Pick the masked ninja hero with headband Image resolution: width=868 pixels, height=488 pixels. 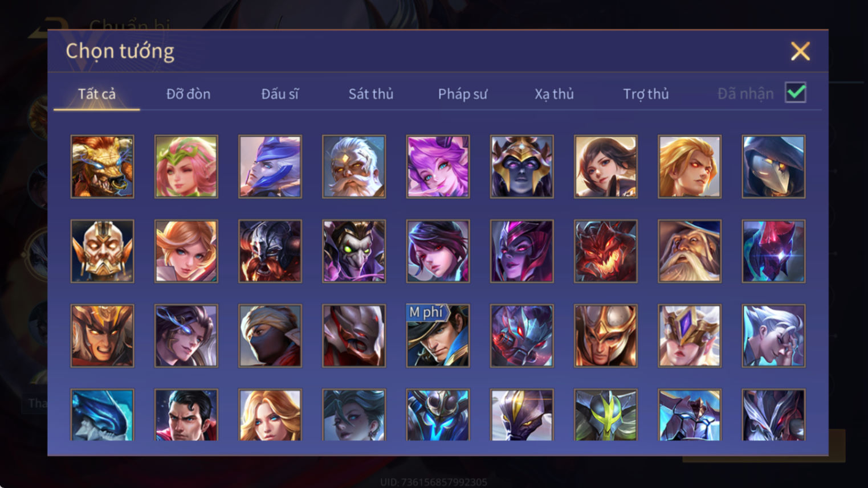coord(270,335)
